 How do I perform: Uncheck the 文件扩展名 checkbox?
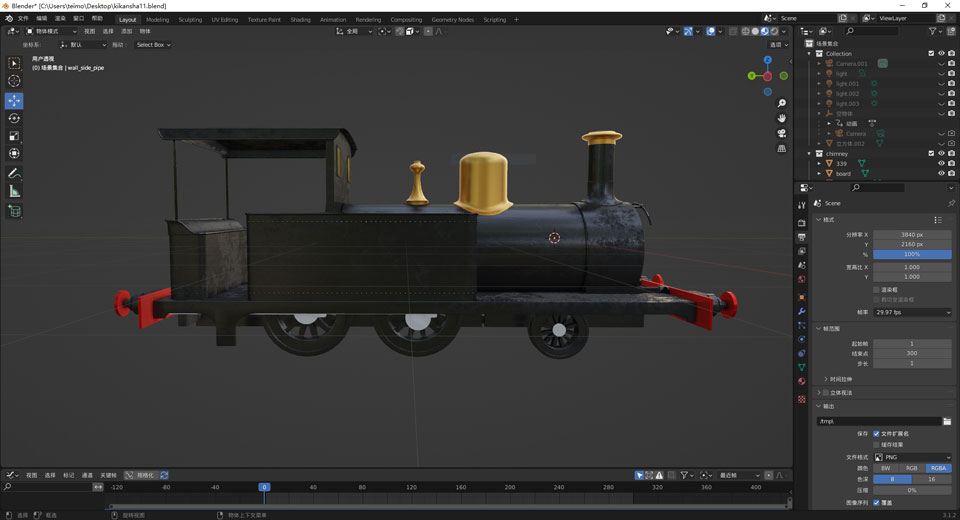[877, 433]
